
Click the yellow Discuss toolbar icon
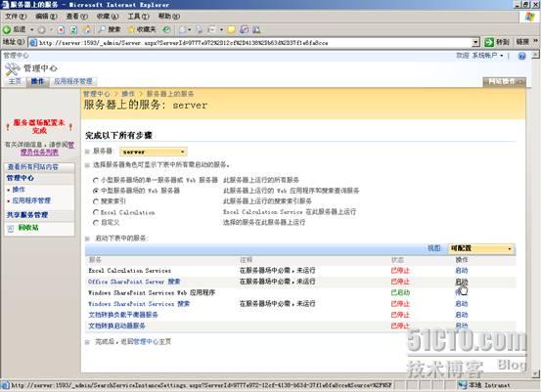(x=232, y=30)
